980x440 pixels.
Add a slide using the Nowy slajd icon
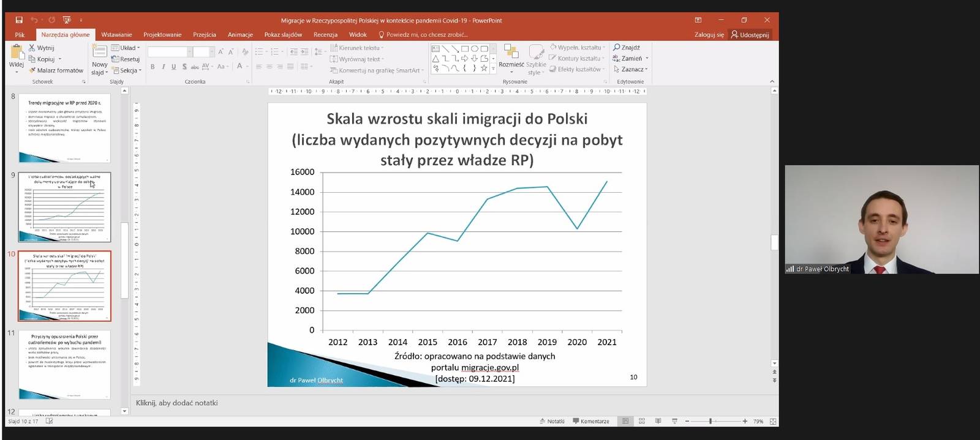(x=99, y=51)
